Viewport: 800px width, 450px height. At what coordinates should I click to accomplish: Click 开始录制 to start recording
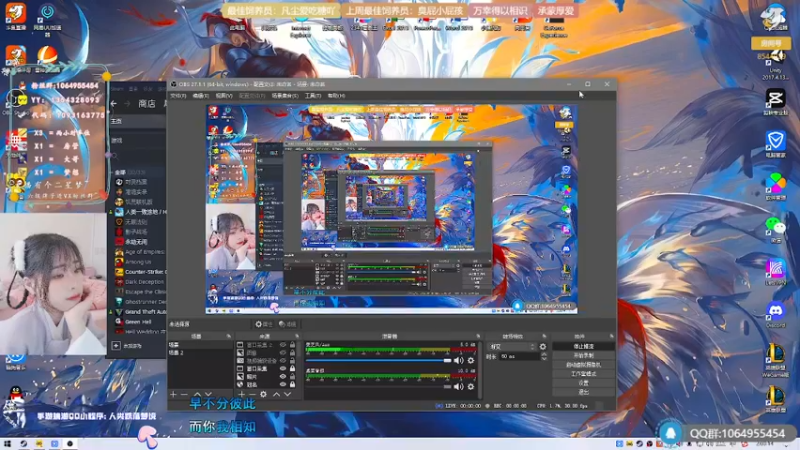[583, 356]
